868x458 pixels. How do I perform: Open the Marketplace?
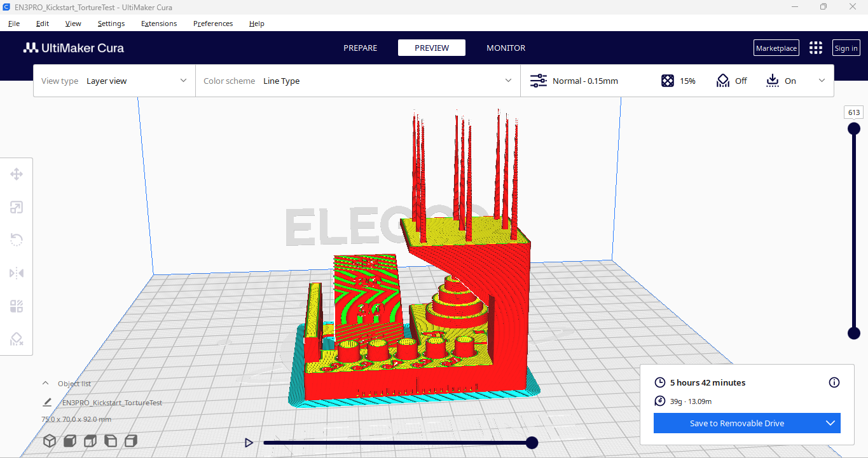coord(776,48)
